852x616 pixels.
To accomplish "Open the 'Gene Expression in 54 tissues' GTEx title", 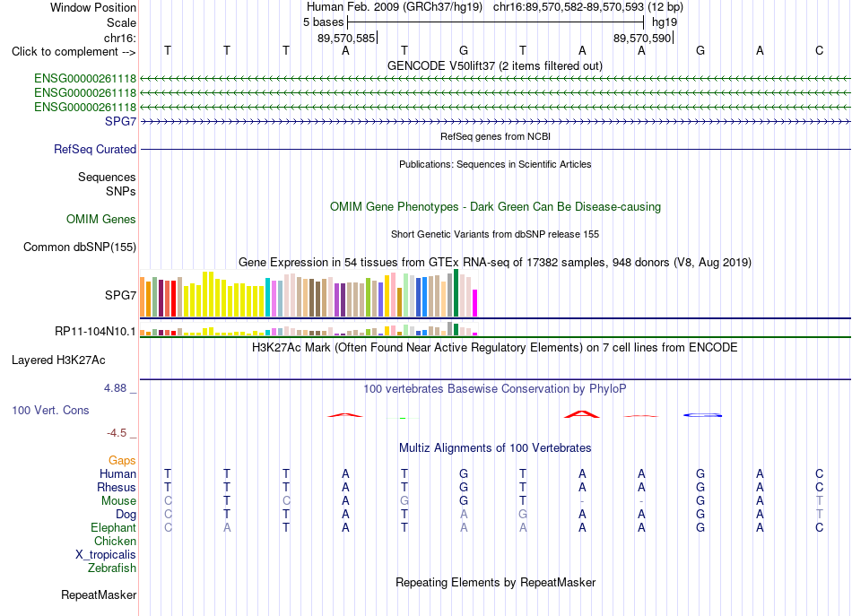I will (495, 263).
